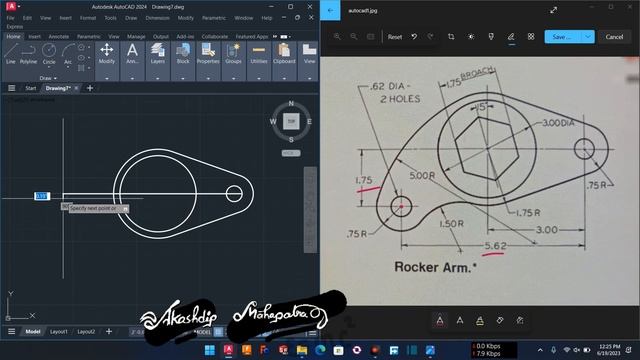This screenshot has height=360, width=640.
Task: Switch to the Manage ribbon tab
Action: (x=136, y=37)
